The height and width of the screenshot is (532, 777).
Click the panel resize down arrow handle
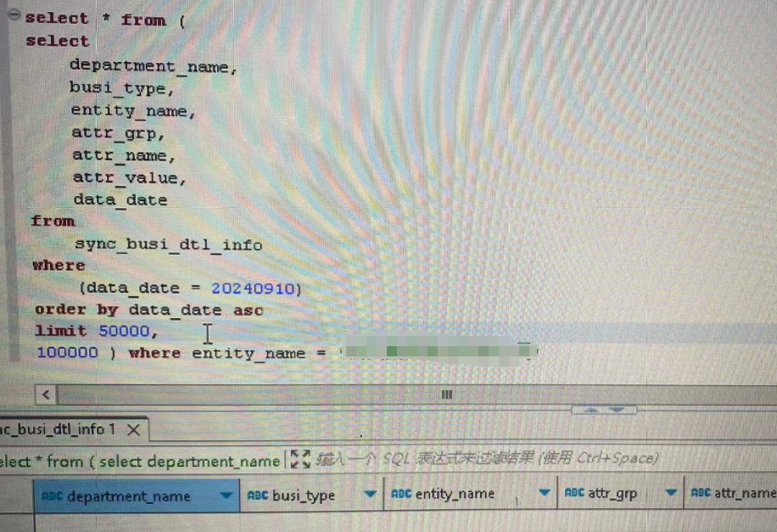[x=617, y=410]
